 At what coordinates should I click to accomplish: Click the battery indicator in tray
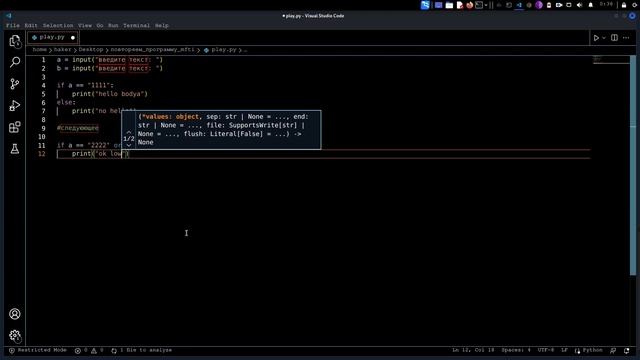tap(549, 5)
